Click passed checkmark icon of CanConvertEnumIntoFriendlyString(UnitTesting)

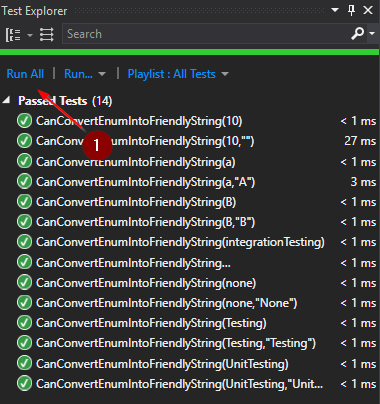click(24, 363)
